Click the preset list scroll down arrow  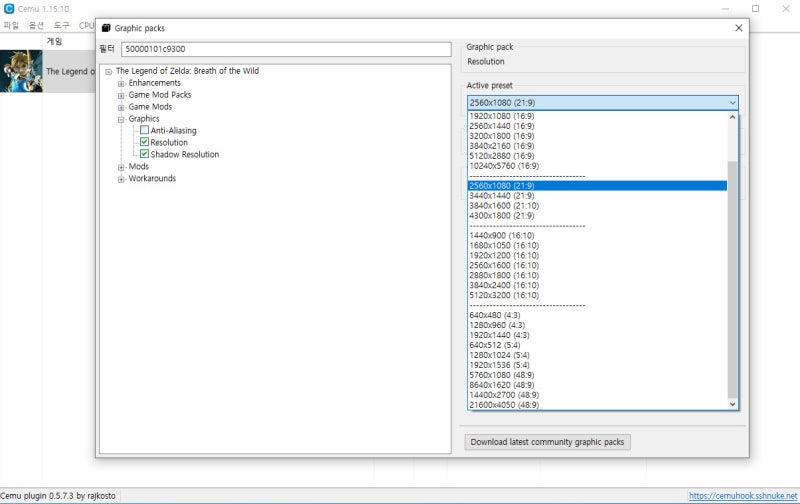pos(733,404)
